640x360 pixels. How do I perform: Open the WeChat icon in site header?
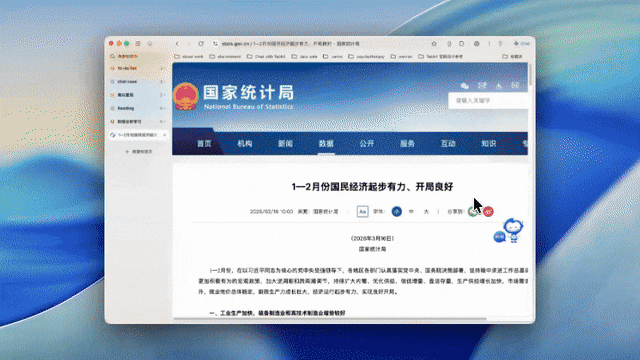pyautogui.click(x=464, y=86)
